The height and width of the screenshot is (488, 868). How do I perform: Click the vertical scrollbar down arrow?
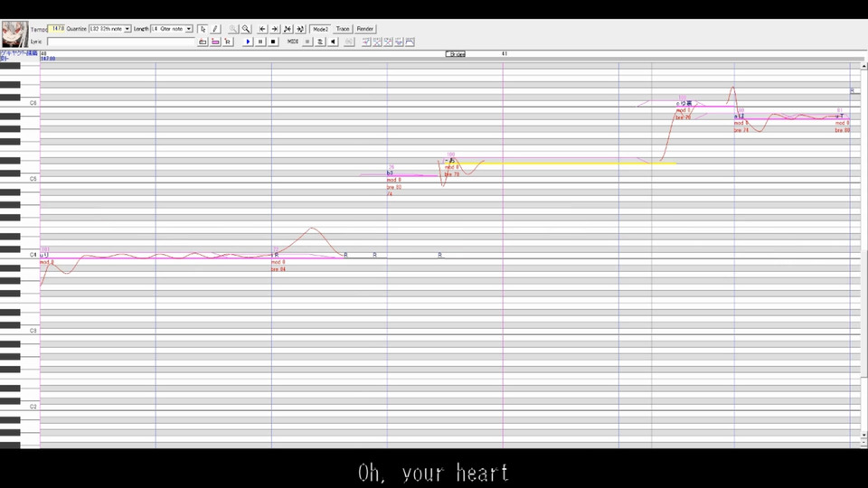point(863,435)
